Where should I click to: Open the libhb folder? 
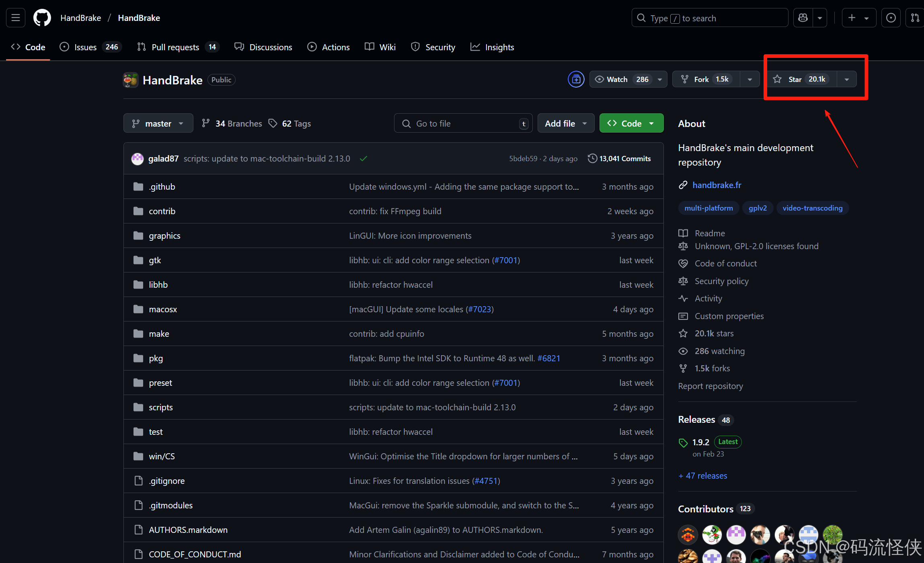(158, 285)
